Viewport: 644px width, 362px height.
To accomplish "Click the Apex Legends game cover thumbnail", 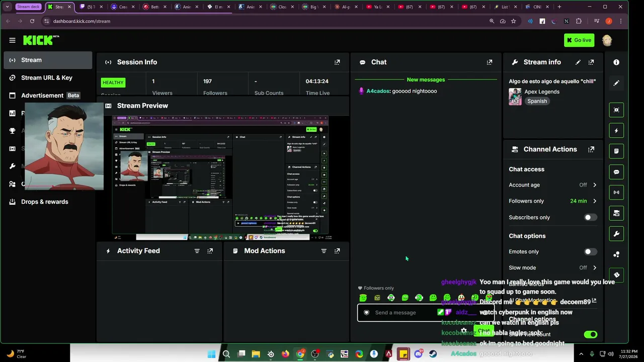I will tap(515, 97).
